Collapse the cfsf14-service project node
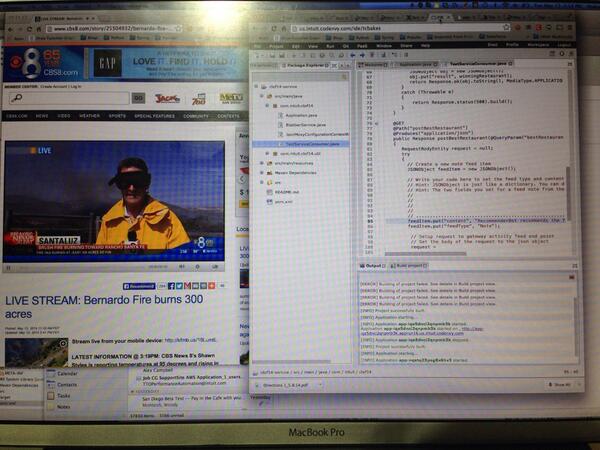 point(256,86)
